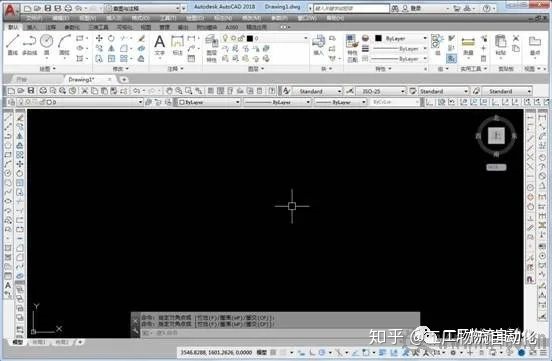Image resolution: width=552 pixels, height=361 pixels.
Task: Add new drawing tab with plus button
Action: (x=124, y=80)
